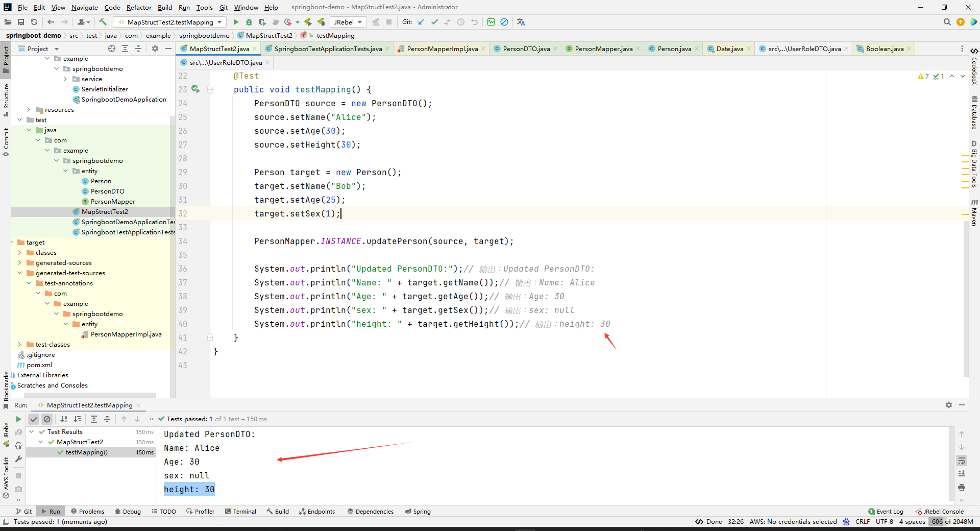
Task: Toggle Show Passed tests checkmark button
Action: point(34,419)
